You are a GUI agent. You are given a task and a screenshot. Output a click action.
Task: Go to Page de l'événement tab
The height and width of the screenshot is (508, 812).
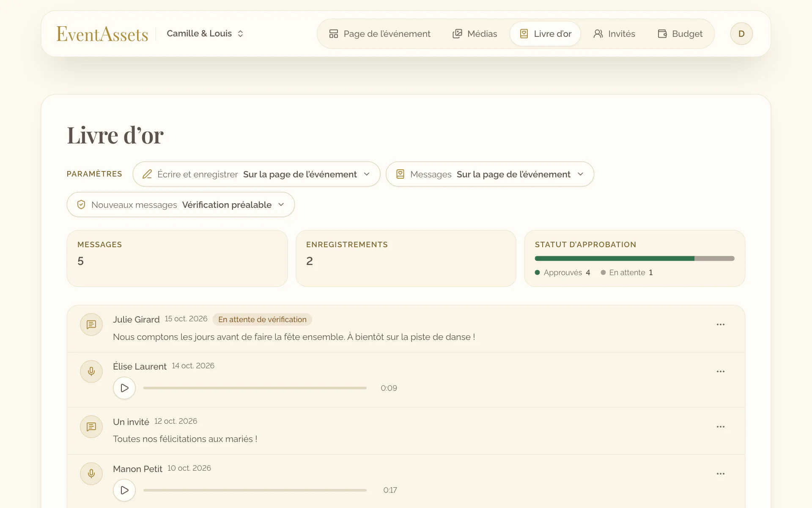click(380, 34)
